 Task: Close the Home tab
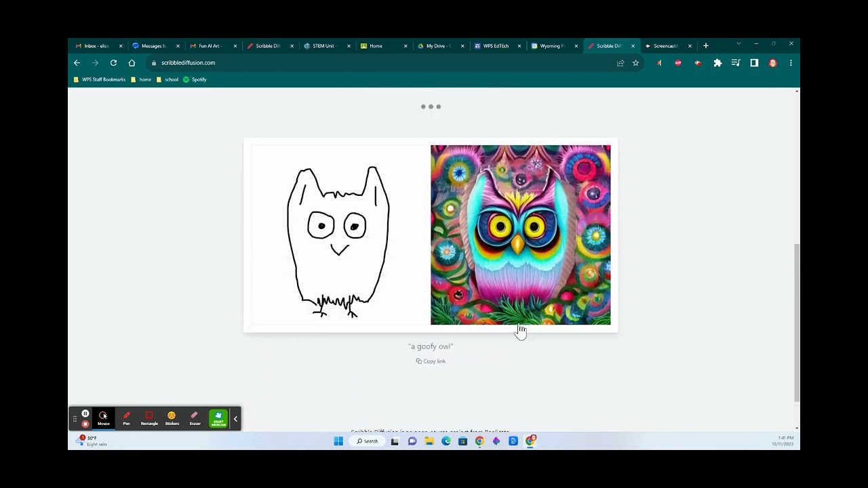406,46
